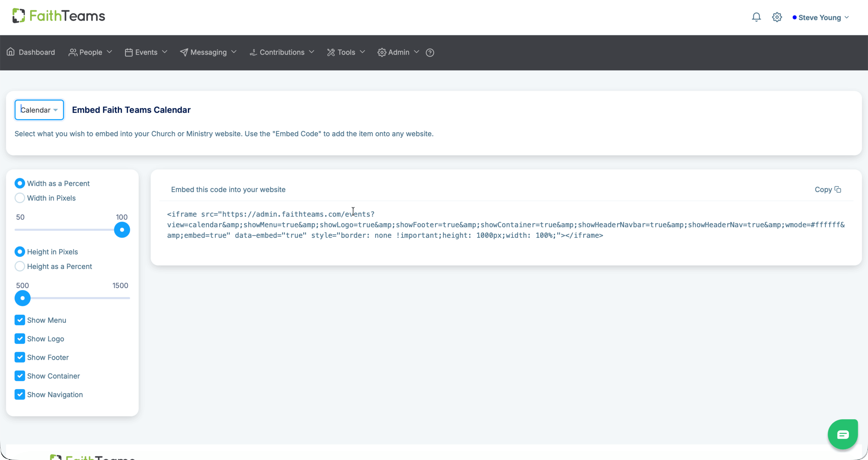Click the notification bell icon
868x460 pixels.
[756, 17]
